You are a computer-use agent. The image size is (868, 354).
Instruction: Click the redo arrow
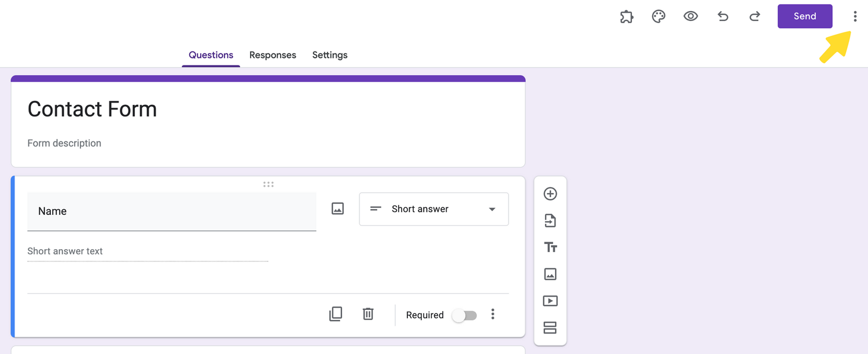click(755, 16)
